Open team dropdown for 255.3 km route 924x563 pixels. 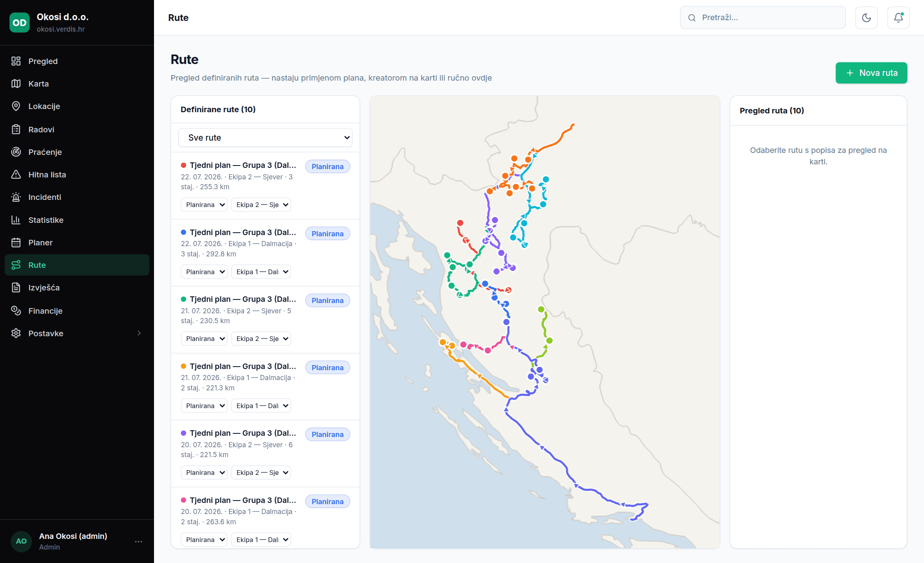(261, 205)
